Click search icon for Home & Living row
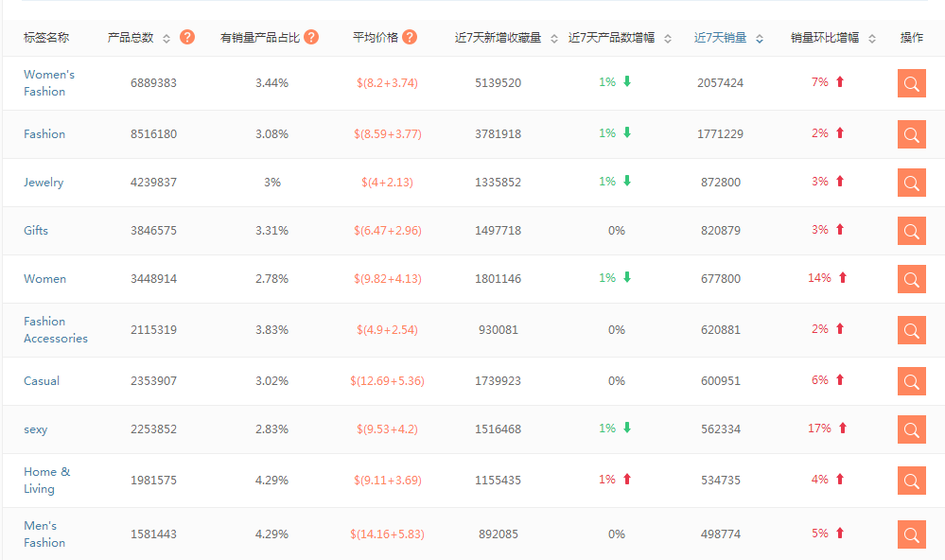Image resolution: width=945 pixels, height=560 pixels. pos(911,481)
